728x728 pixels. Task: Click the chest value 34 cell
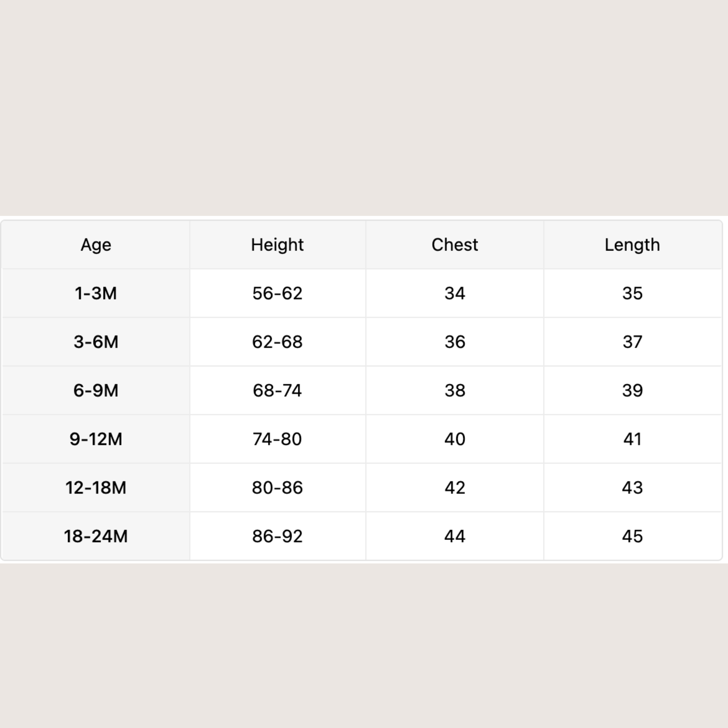pyautogui.click(x=454, y=293)
